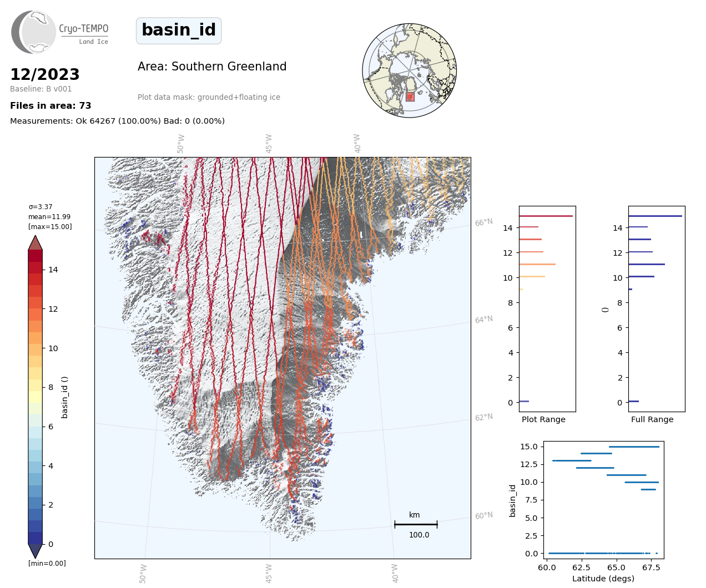Screen dimensions: 706x588
Task: Click the red location marker on the globe inset
Action: coord(410,97)
